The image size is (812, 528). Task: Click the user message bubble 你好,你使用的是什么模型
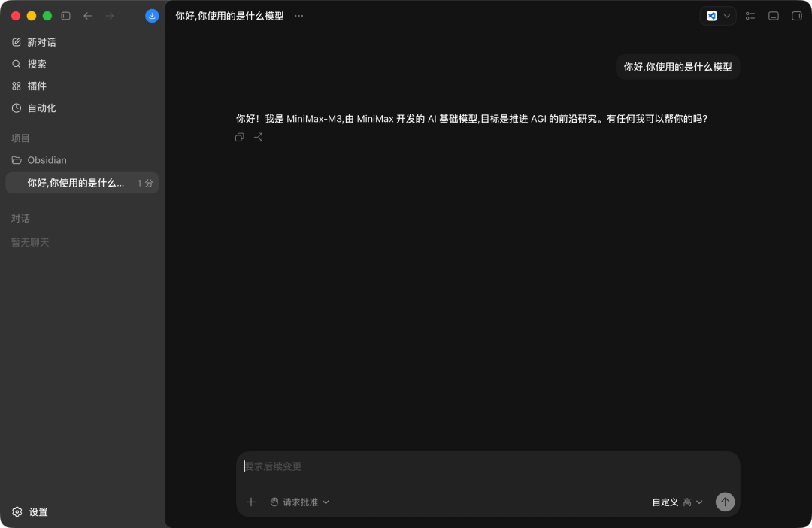point(678,67)
